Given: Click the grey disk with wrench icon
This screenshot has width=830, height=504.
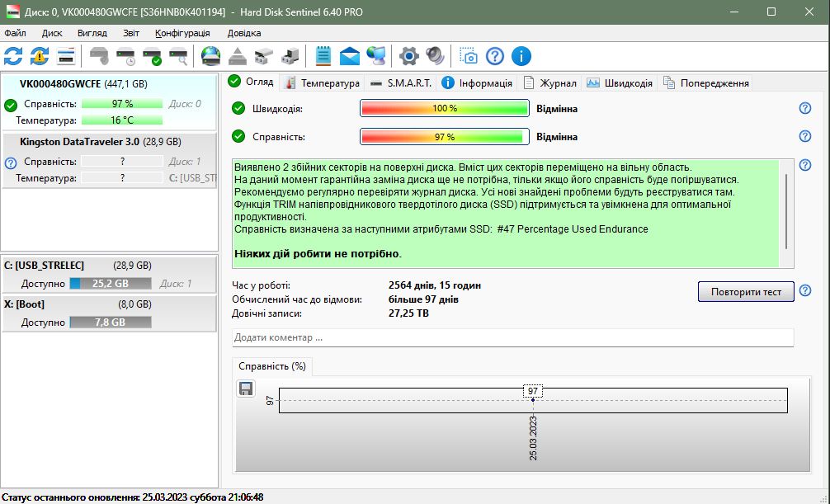Looking at the screenshot, I should (99, 56).
